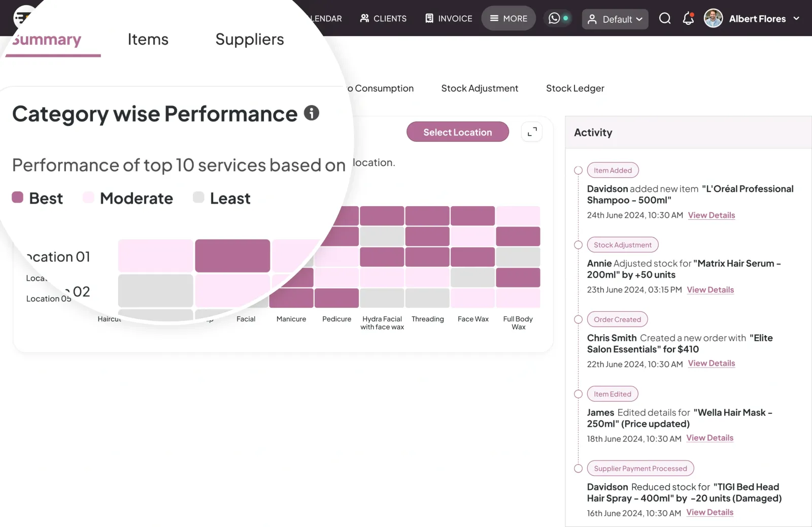This screenshot has height=527, width=812.
Task: Click the Select Location button
Action: click(x=458, y=132)
